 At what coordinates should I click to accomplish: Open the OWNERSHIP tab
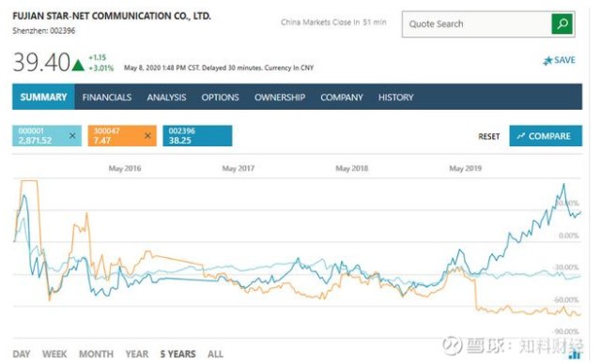pos(280,98)
